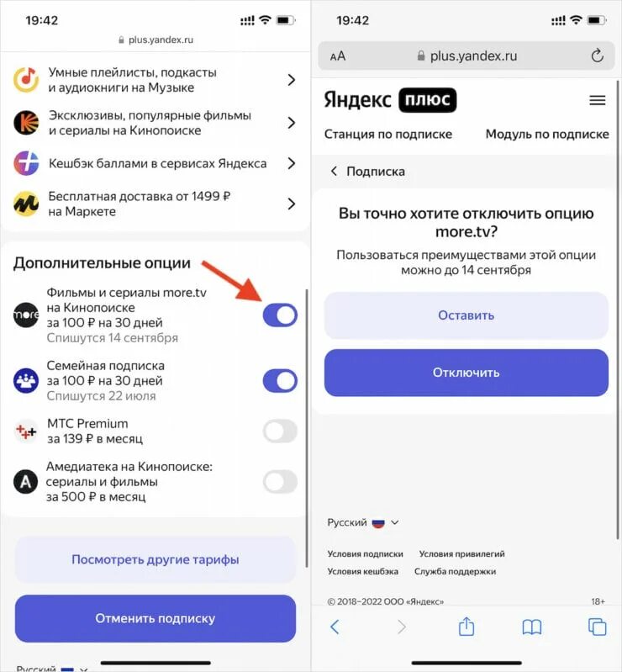Enable the МТС Premium toggle
The image size is (622, 672).
pyautogui.click(x=280, y=431)
